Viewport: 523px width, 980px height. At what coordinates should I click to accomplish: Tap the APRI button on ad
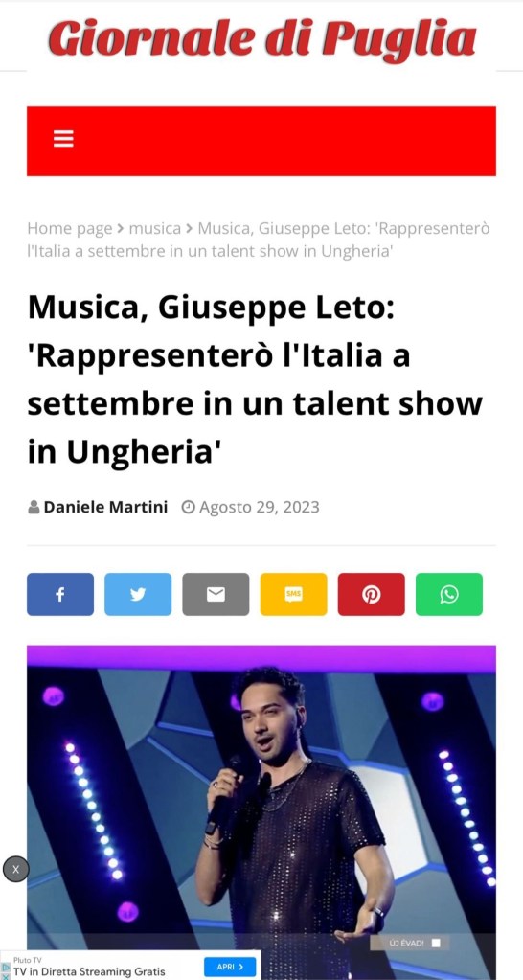[230, 967]
